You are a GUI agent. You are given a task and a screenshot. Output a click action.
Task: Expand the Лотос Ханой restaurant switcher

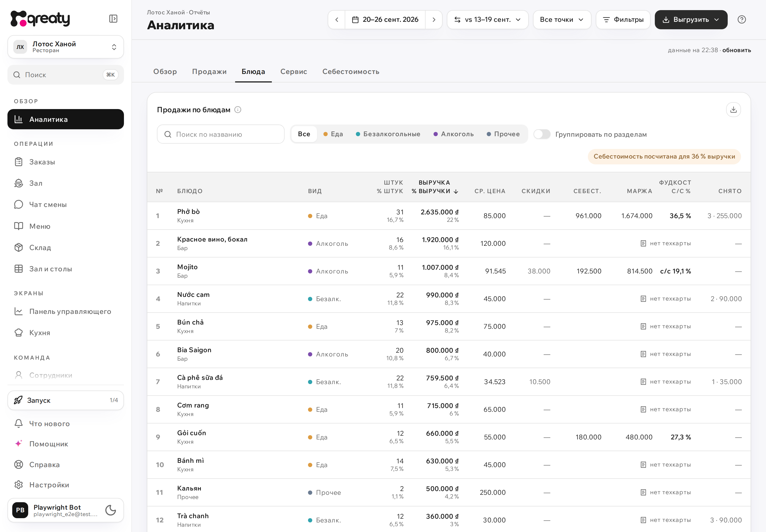66,47
